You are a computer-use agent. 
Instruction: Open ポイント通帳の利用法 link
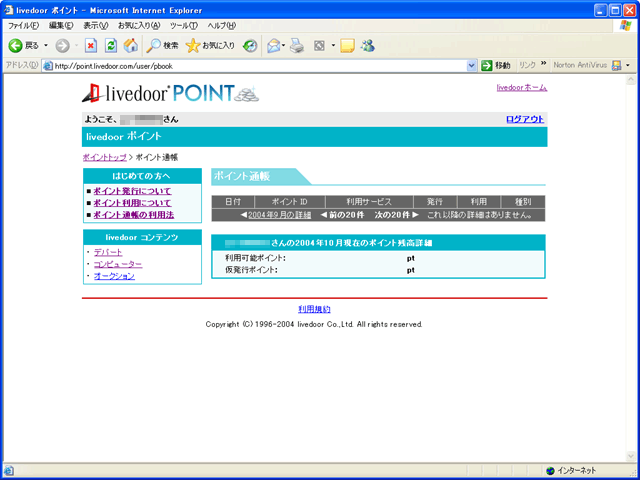pyautogui.click(x=134, y=215)
